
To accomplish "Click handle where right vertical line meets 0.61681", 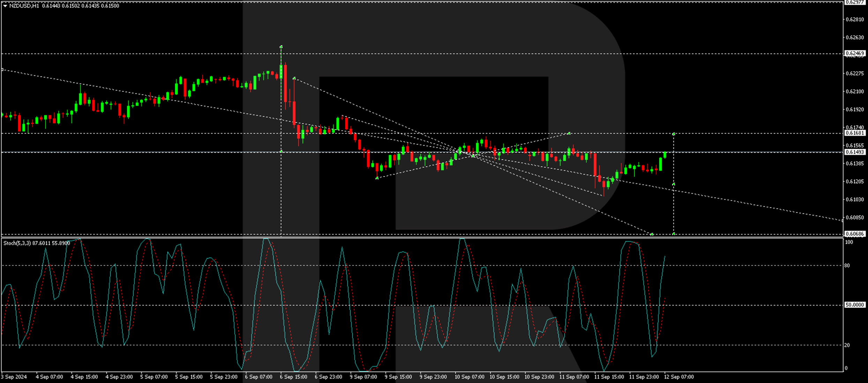I will pyautogui.click(x=674, y=134).
